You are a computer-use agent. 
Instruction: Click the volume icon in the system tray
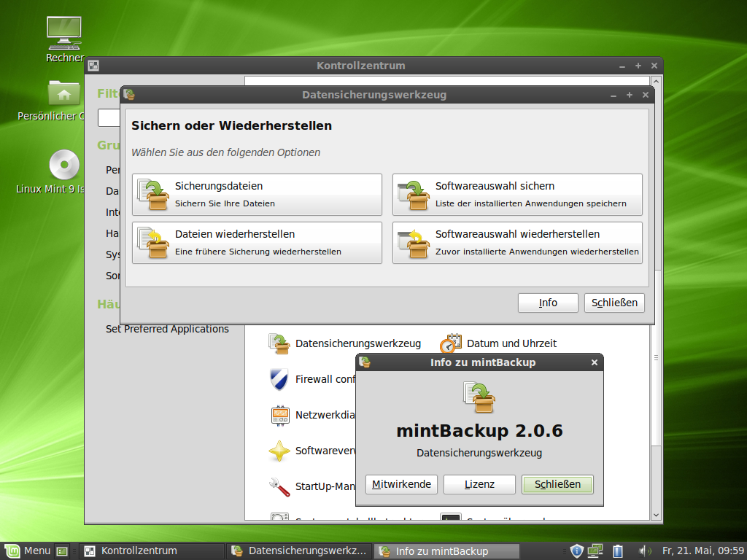(645, 551)
